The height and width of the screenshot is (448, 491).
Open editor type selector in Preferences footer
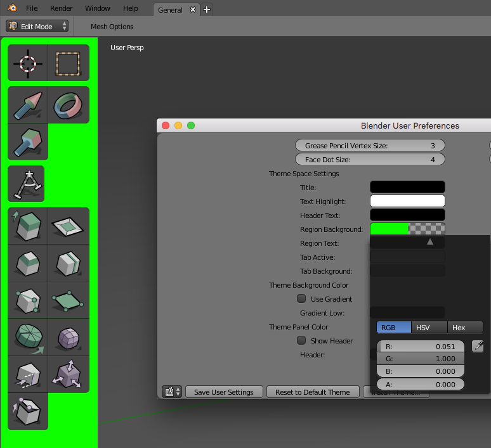click(x=172, y=392)
